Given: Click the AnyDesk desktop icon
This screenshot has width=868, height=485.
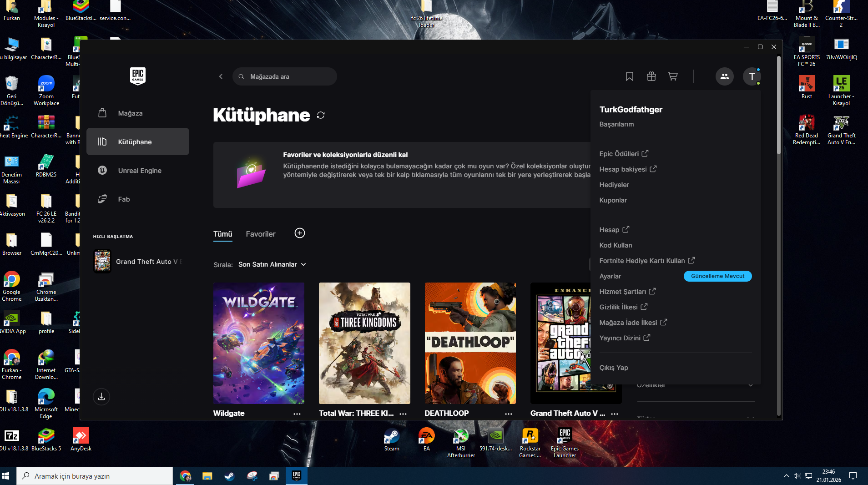Looking at the screenshot, I should 81,440.
